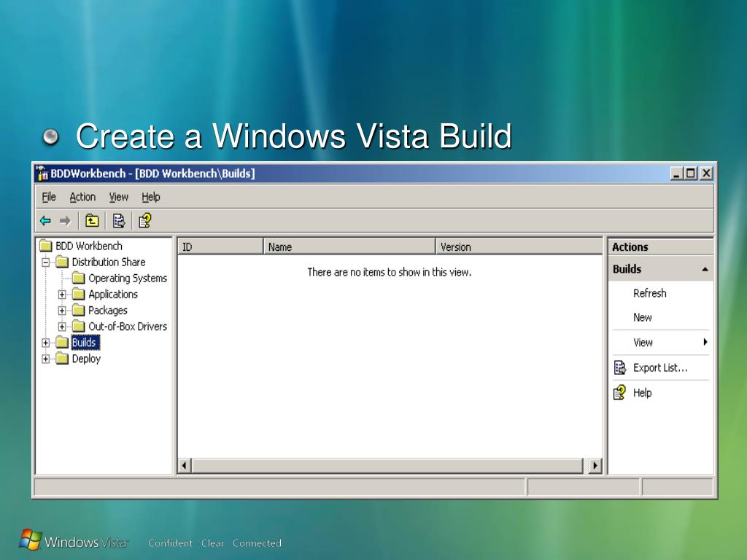Sort by the Name column header
Viewport: 747px width, 560px height.
[349, 246]
